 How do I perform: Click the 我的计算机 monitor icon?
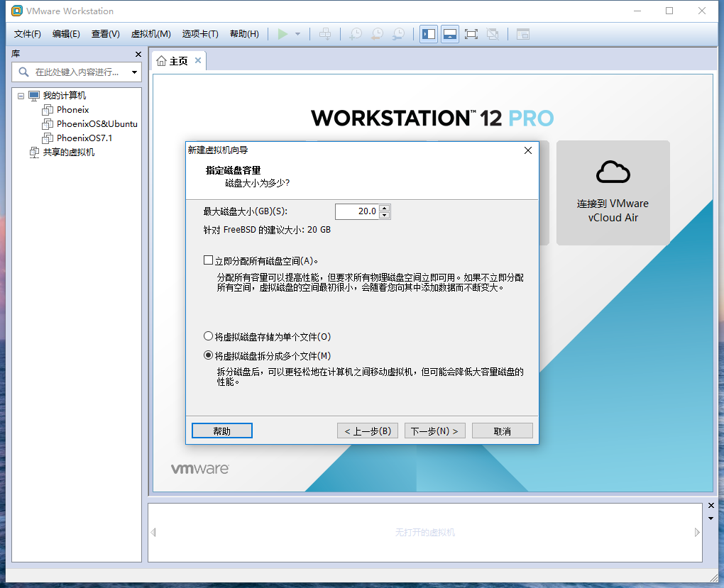pyautogui.click(x=34, y=96)
